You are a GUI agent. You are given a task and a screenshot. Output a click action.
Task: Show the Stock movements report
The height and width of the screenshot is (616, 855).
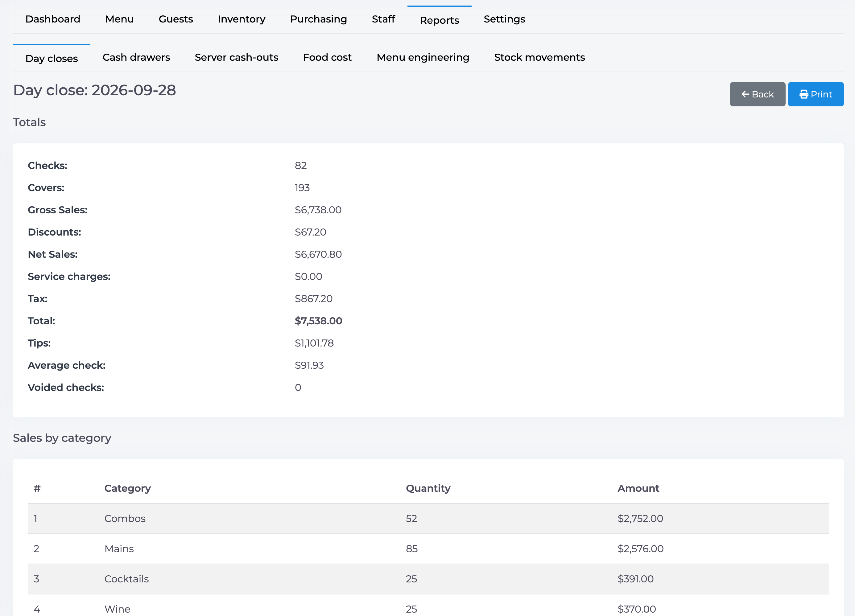[539, 57]
